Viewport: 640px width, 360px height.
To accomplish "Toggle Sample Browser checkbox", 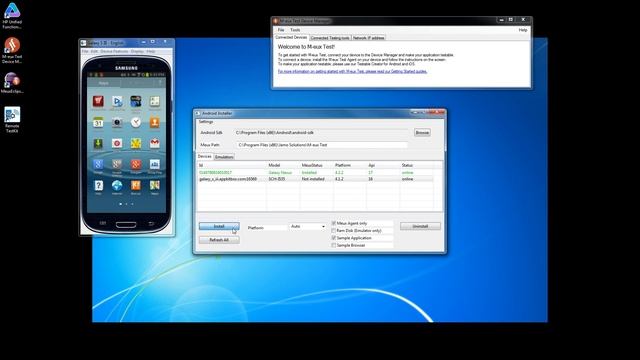I will tap(334, 245).
